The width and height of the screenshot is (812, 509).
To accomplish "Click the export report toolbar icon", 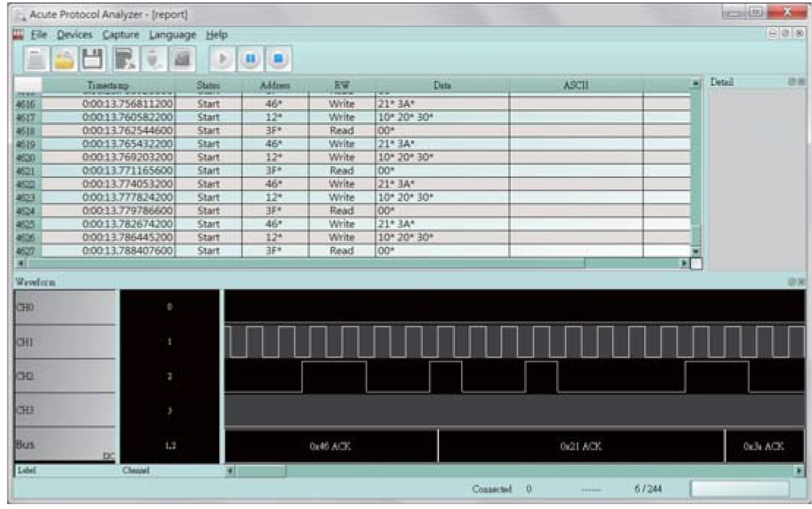I will 125,59.
